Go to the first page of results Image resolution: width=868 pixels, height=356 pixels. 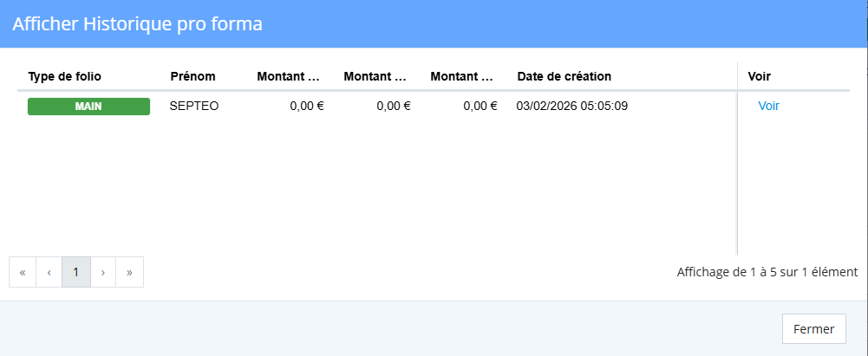click(23, 272)
